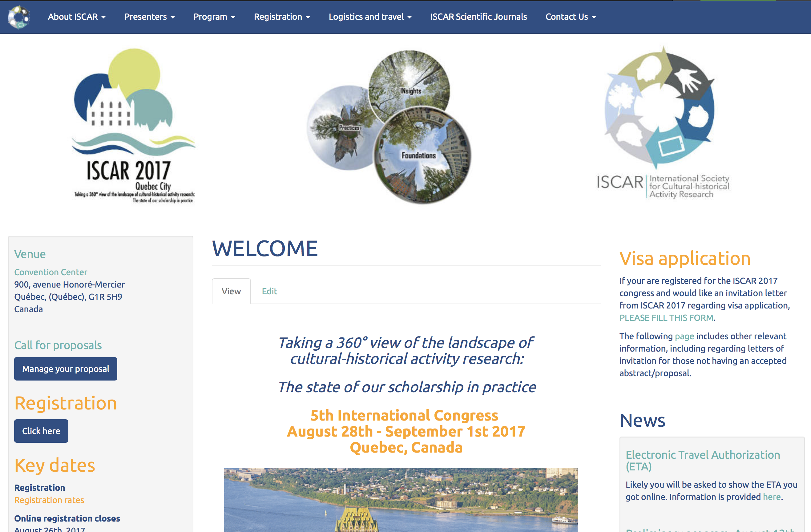Viewport: 811px width, 532px height.
Task: Open Electronic Travel Authorization (ETA) news item
Action: pos(703,461)
